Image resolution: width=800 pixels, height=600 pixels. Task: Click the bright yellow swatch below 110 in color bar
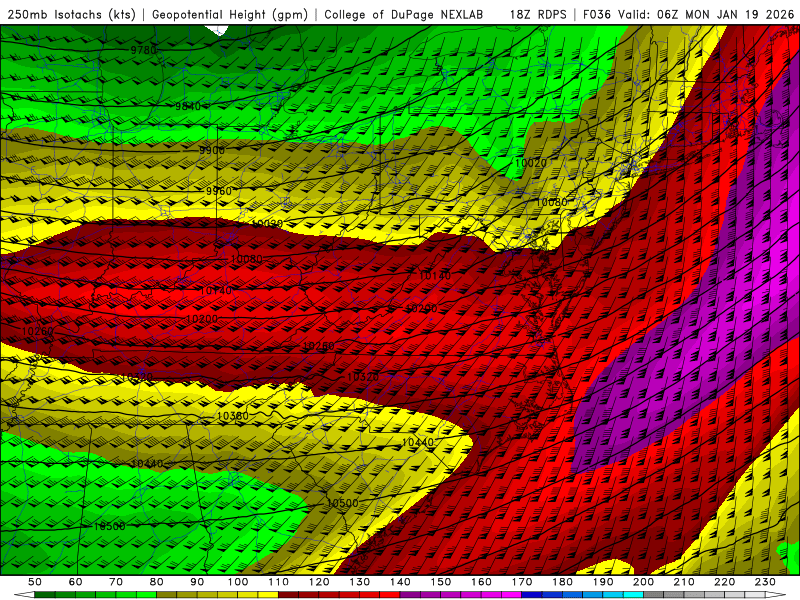pyautogui.click(x=268, y=595)
